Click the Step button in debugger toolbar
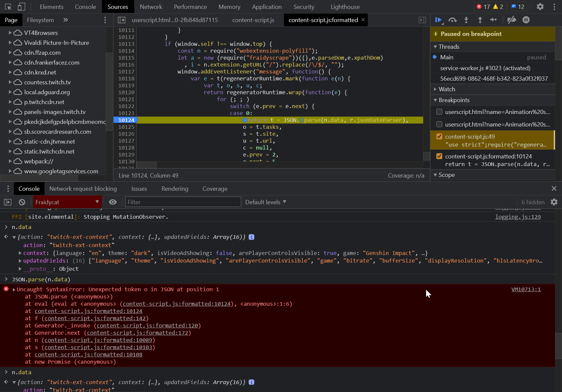562x392 pixels. click(x=493, y=20)
